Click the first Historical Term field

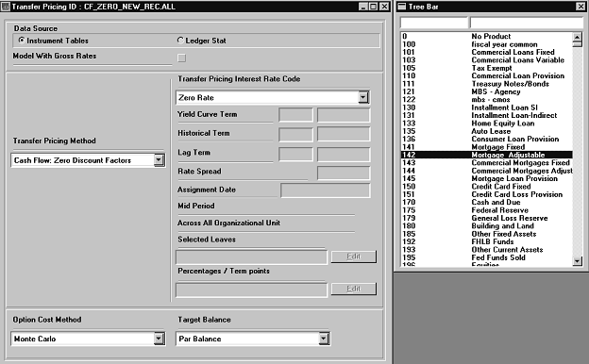295,134
